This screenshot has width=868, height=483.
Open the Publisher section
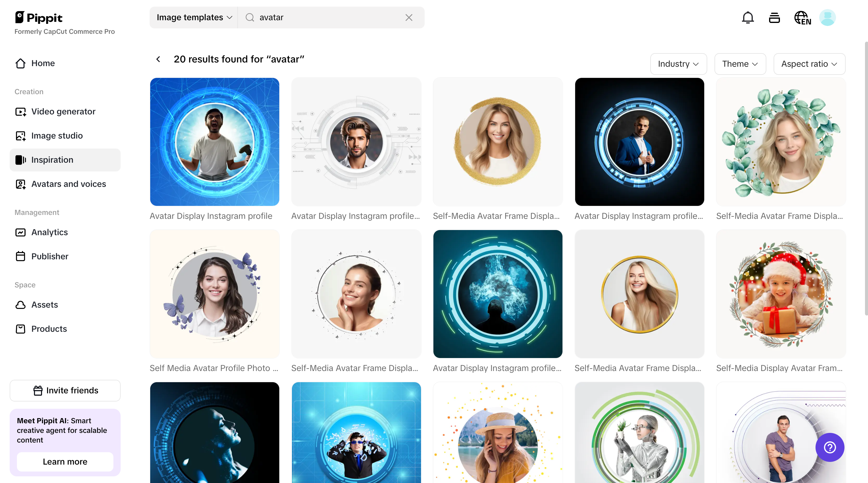coord(49,256)
